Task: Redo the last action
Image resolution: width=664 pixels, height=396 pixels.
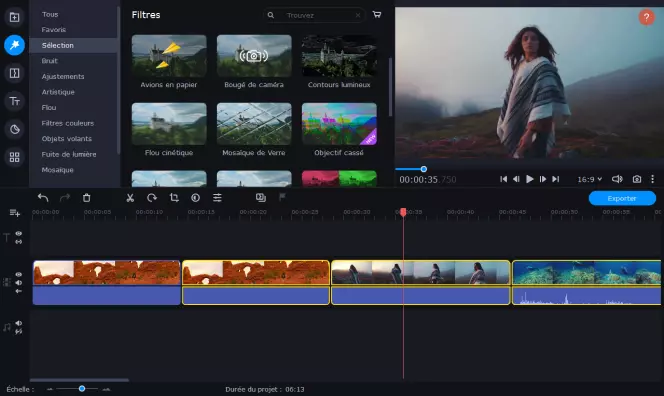Action: click(65, 198)
